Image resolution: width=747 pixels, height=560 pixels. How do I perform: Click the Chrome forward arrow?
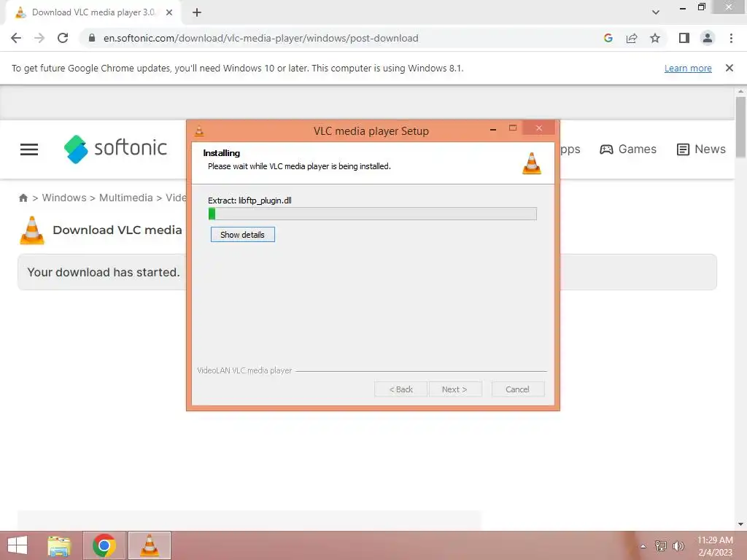39,38
